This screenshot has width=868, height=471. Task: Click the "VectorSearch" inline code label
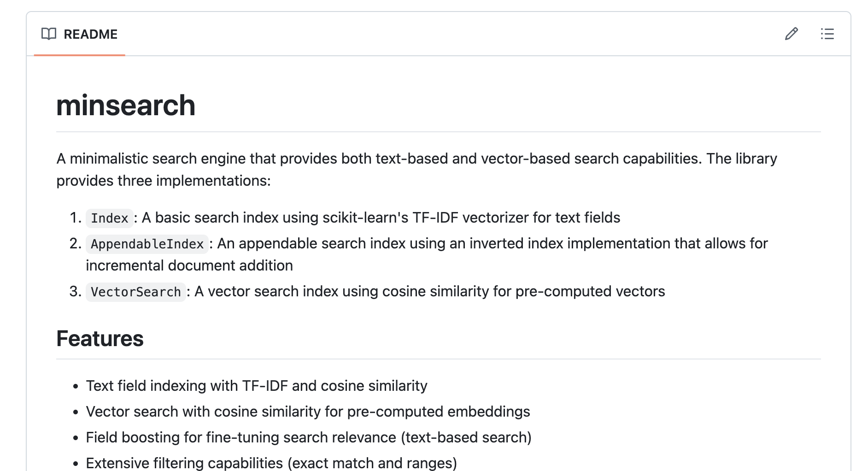tap(135, 292)
